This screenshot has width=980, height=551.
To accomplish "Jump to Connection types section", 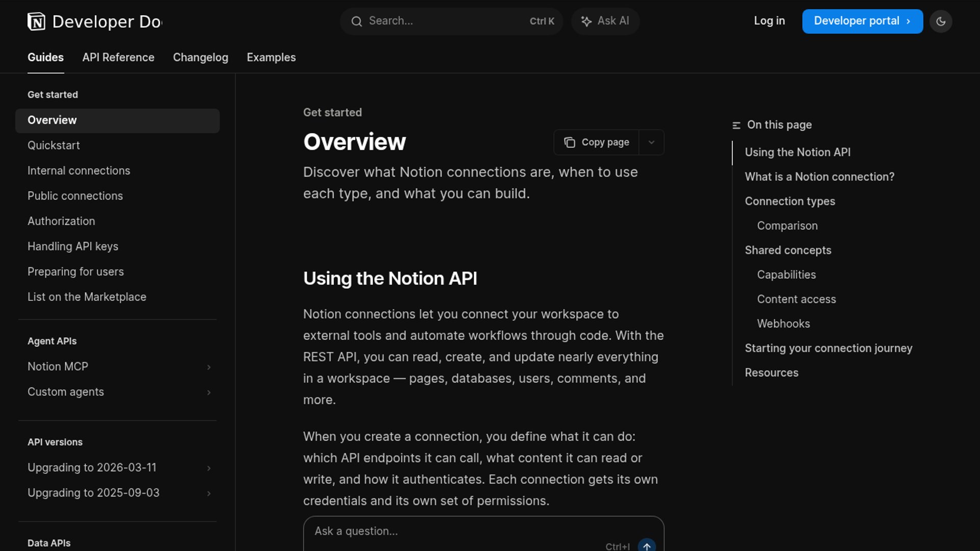I will pos(790,202).
